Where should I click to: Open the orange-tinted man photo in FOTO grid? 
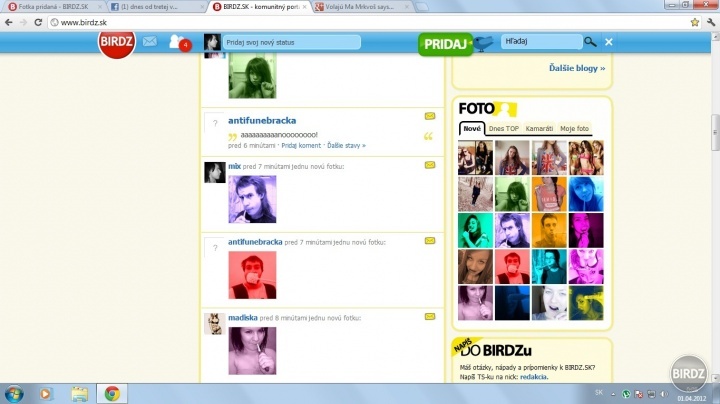(549, 230)
